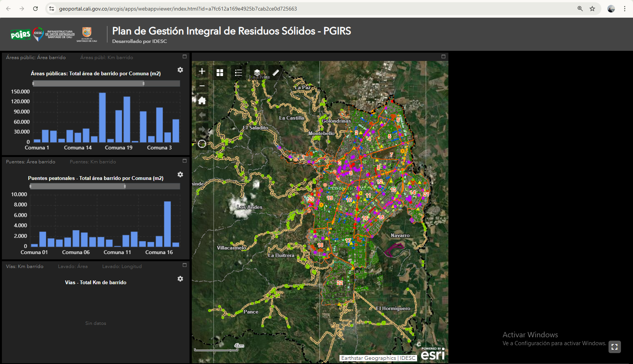
Task: Open settings gear for Vías chart
Action: [x=180, y=279]
